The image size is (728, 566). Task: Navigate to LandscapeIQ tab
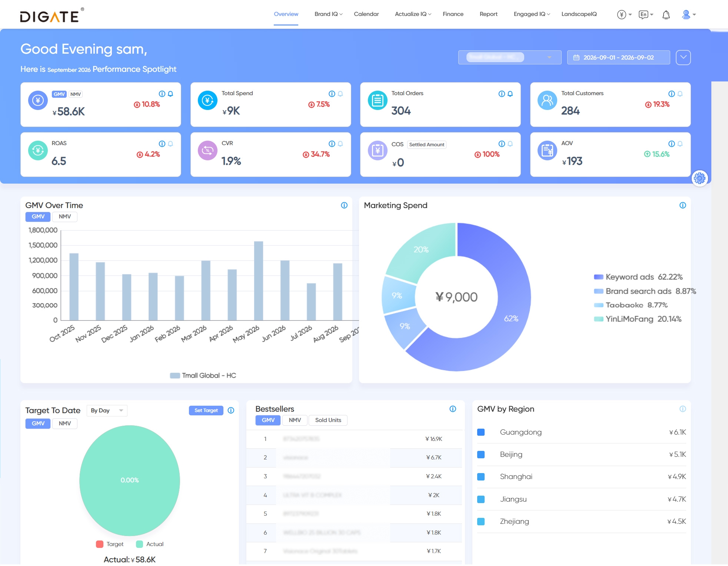579,14
